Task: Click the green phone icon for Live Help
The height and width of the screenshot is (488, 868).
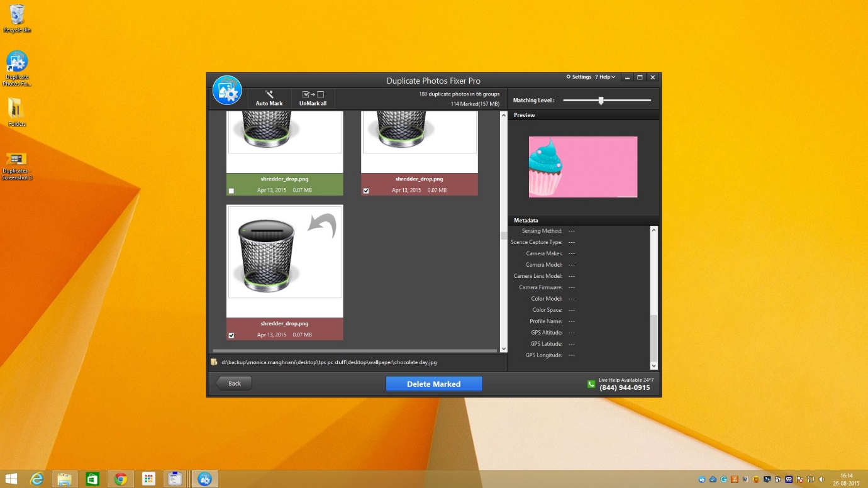Action: coord(591,384)
